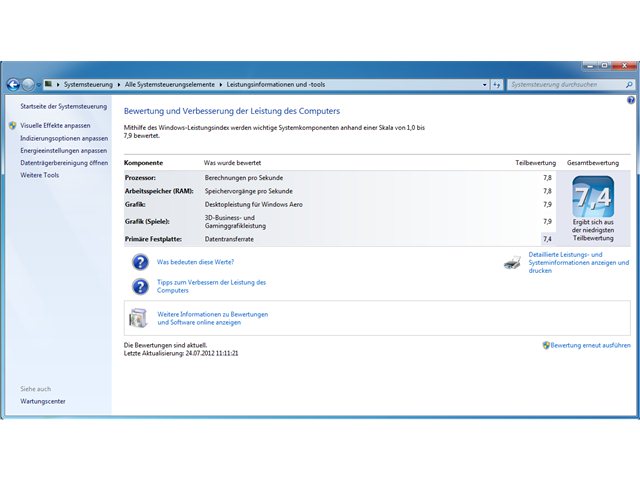Open Detaillierte Leistungs- und Systeminformationen link
Screen dimensions: 640x480
tap(579, 262)
